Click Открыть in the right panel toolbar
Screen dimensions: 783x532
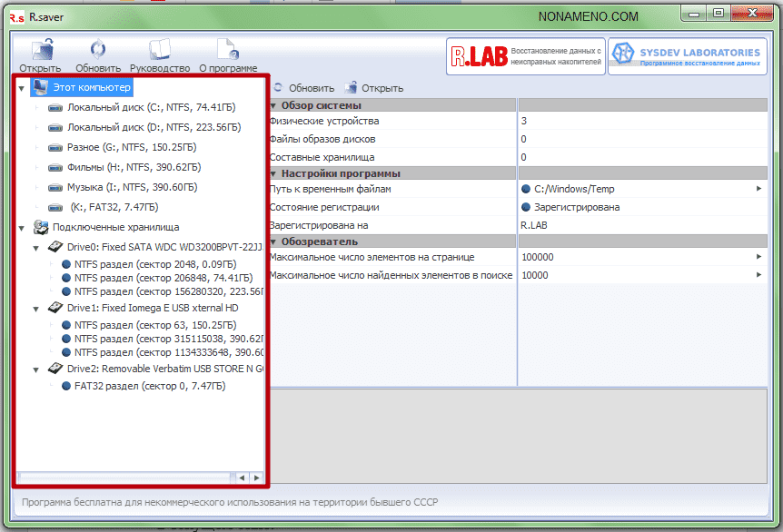[374, 88]
